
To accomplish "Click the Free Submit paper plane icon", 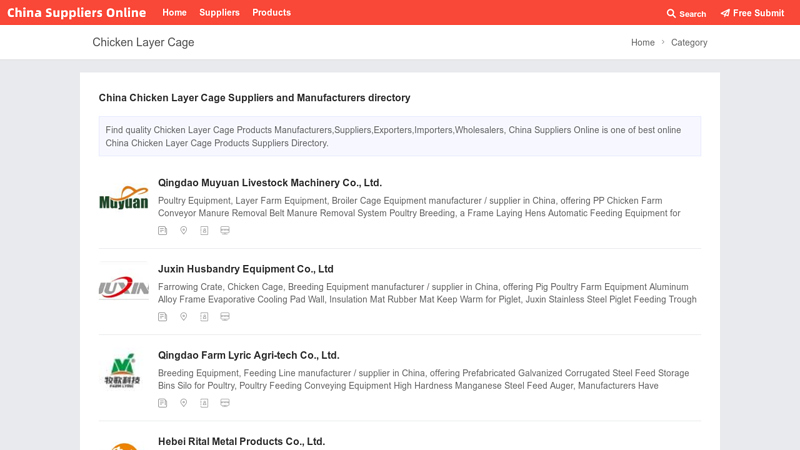I will point(725,13).
